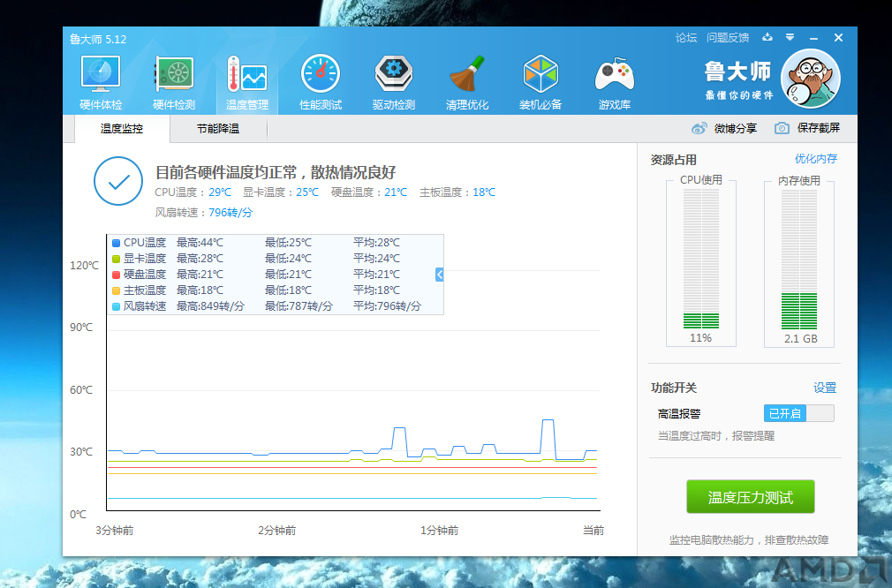Click the camera icon for saving screenshot
The width and height of the screenshot is (892, 588).
782,128
